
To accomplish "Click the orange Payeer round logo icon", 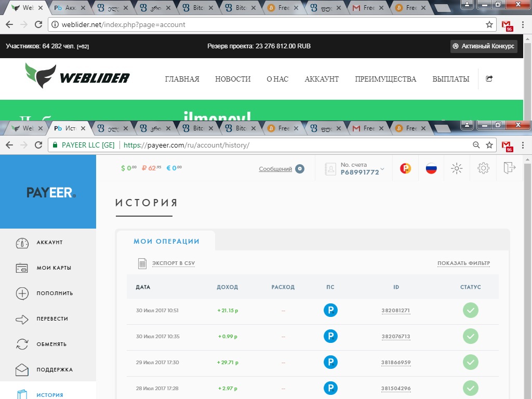I will [x=405, y=168].
